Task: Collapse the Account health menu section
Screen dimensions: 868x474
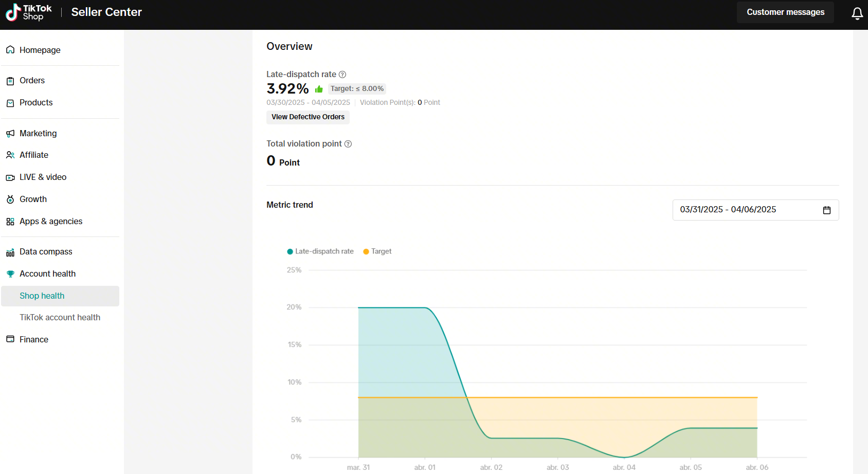Action: click(x=47, y=274)
